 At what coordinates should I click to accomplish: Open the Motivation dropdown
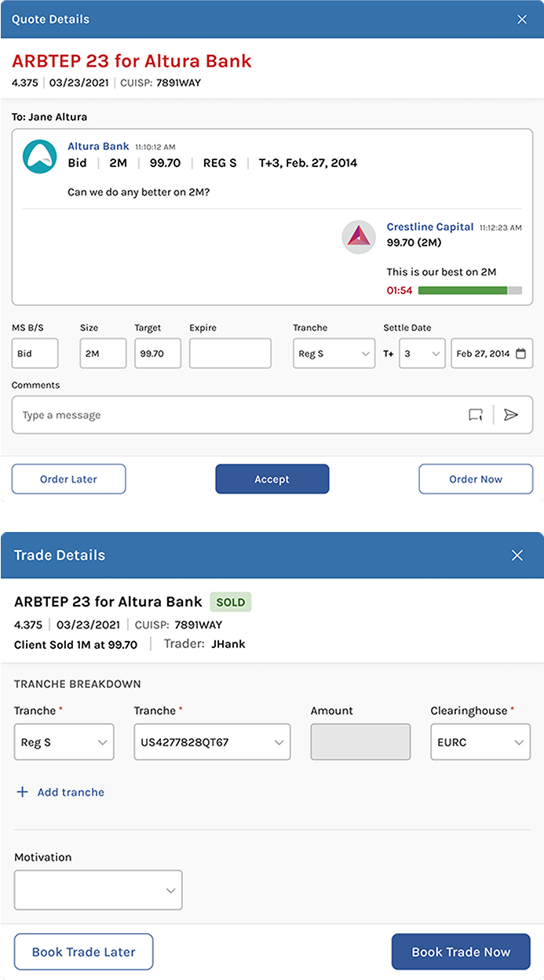[x=98, y=890]
